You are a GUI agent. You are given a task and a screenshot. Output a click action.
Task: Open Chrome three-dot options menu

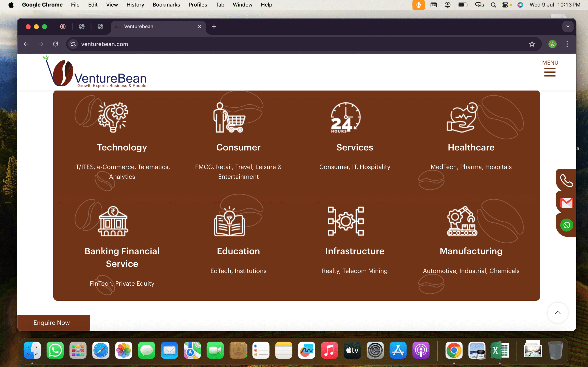click(567, 44)
